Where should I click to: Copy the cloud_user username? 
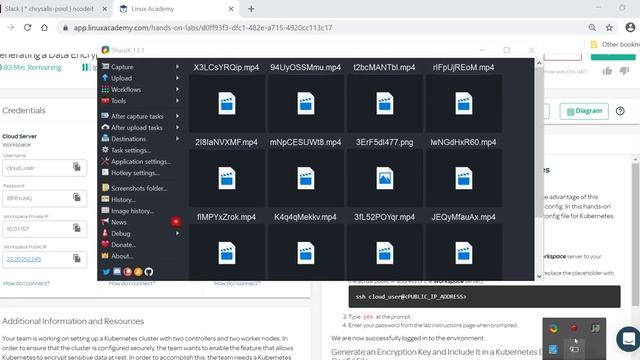point(77,167)
